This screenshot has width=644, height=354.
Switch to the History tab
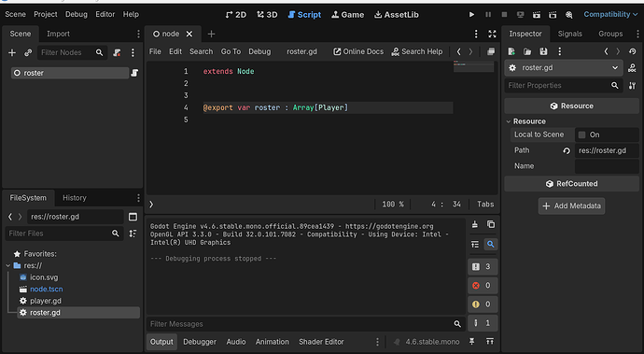click(x=75, y=198)
